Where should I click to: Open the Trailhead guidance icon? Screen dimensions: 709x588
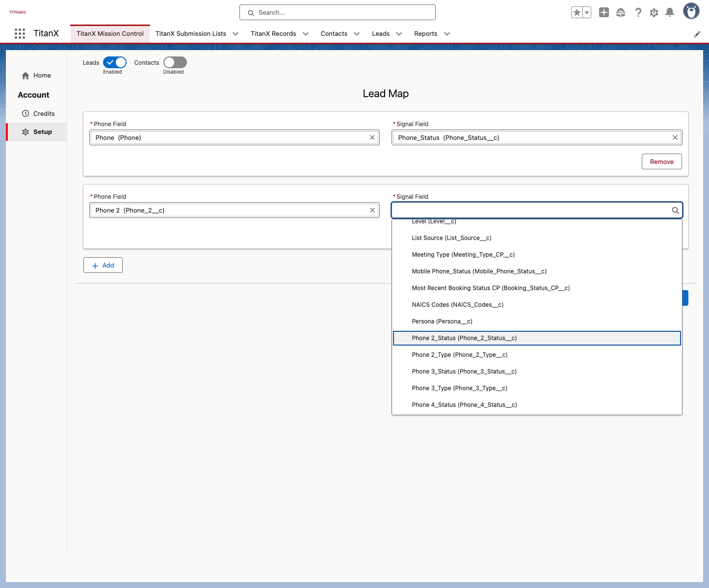pos(621,12)
